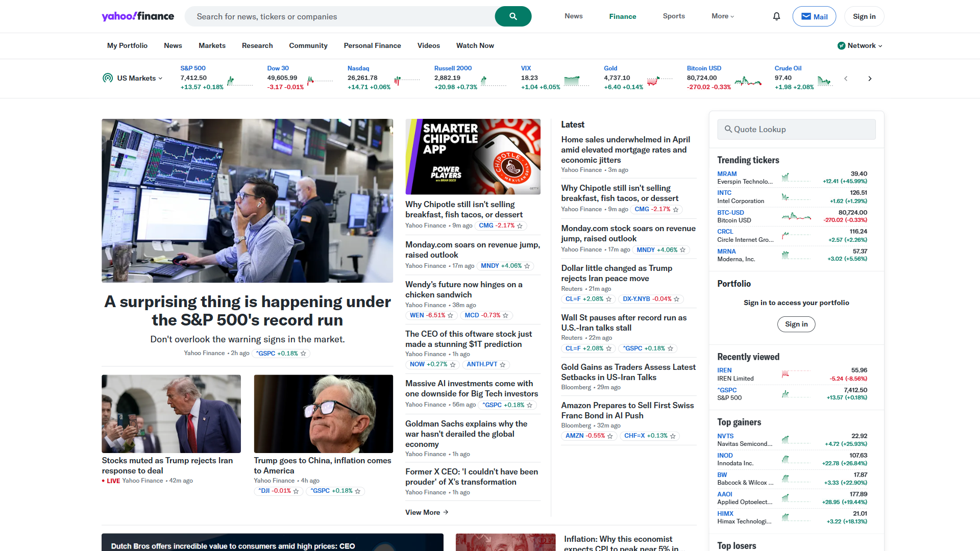Open the notifications bell
Image resolution: width=980 pixels, height=551 pixels.
[x=776, y=16]
